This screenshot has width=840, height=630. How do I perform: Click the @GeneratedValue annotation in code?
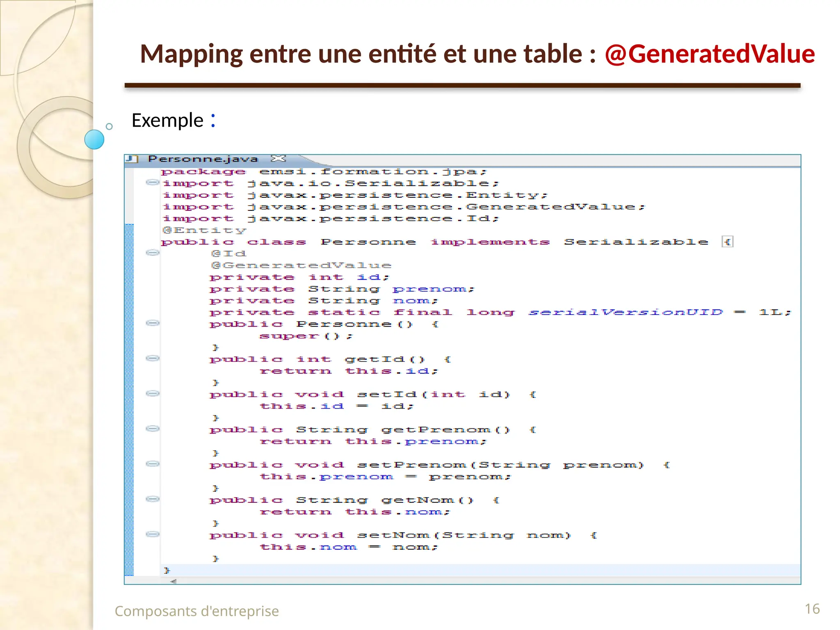point(301,266)
